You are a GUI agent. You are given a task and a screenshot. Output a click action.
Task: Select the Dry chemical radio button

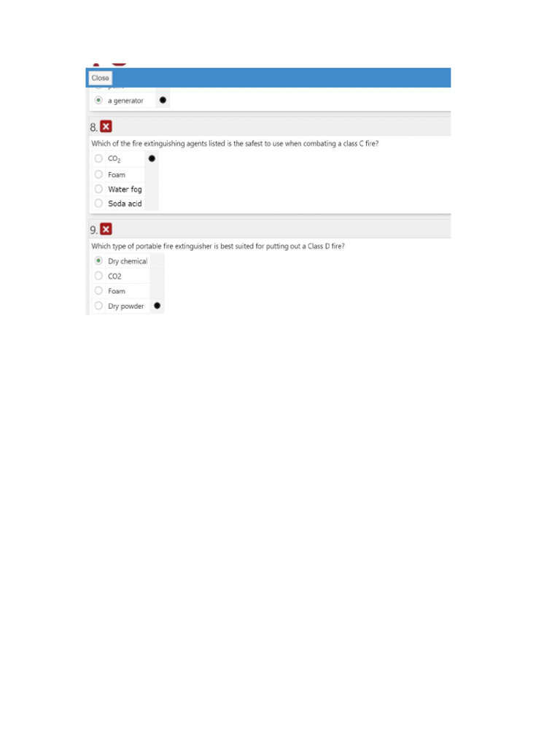coord(98,260)
